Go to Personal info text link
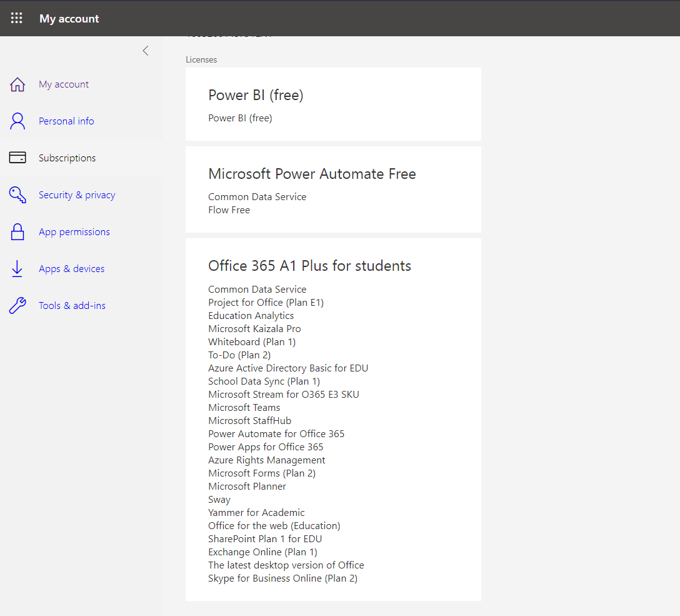 [66, 121]
